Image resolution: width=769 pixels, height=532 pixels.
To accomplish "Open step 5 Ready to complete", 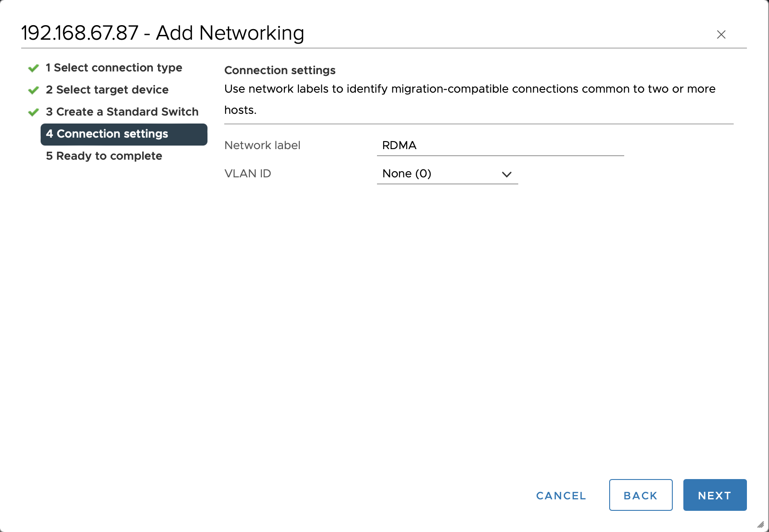I will (104, 156).
